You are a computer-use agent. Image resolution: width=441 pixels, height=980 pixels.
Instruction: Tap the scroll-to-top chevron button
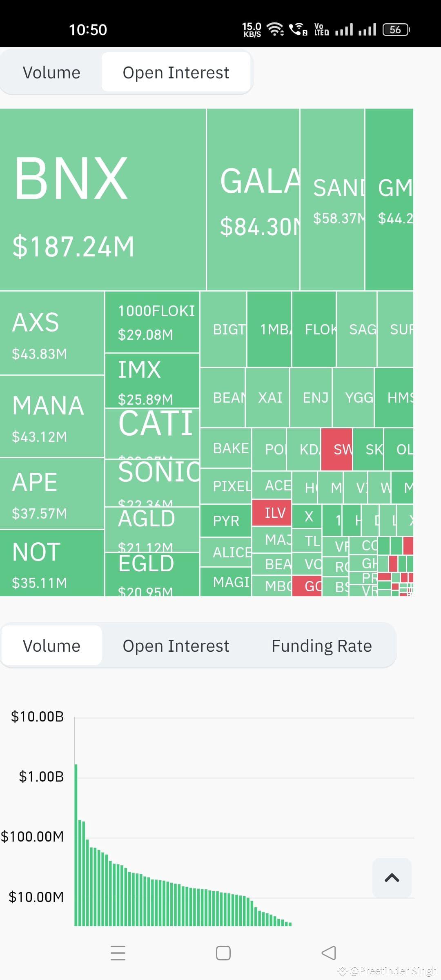392,878
